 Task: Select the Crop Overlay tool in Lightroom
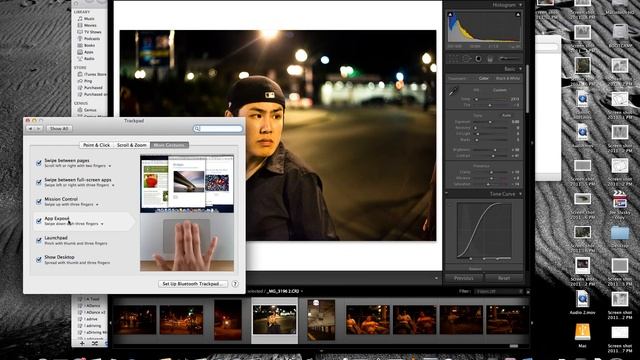pyautogui.click(x=453, y=59)
